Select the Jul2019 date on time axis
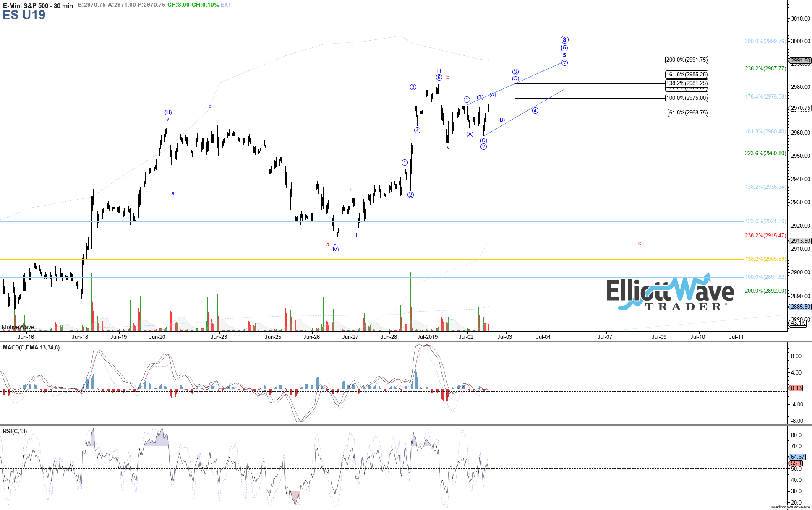The width and height of the screenshot is (812, 510). (428, 337)
